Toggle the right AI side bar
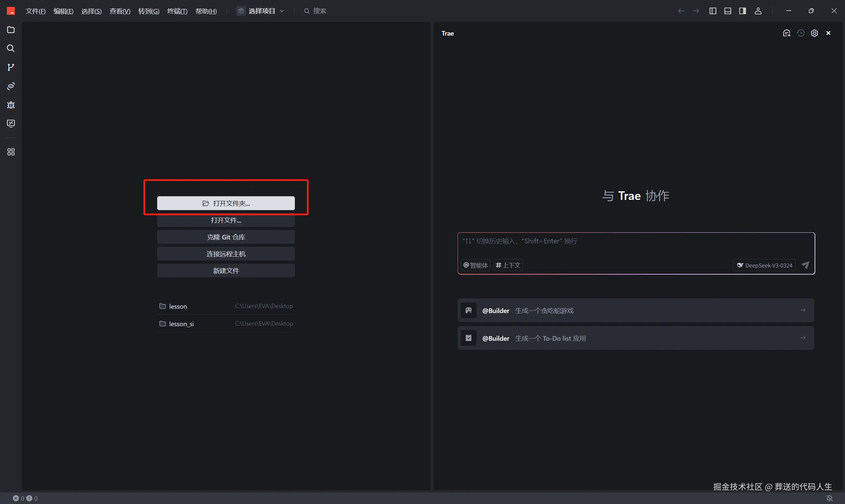 (742, 11)
